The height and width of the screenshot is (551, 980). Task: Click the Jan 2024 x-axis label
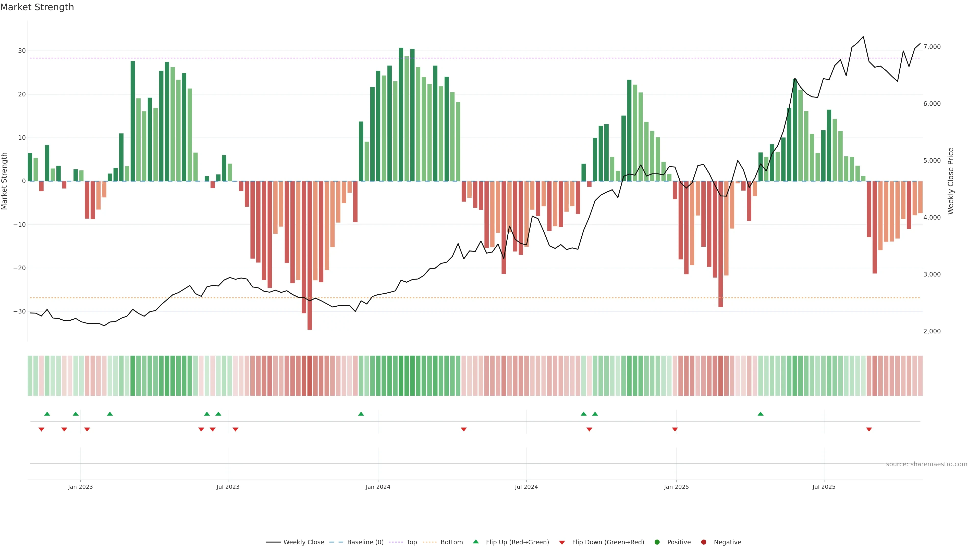coord(378,487)
